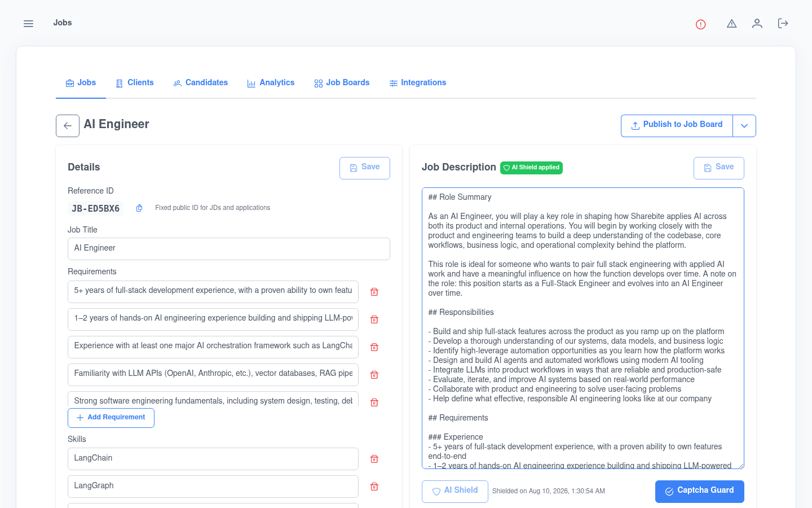Viewport: 812px width, 508px height.
Task: Remove the AI orchestration framework requirement
Action: (x=374, y=347)
